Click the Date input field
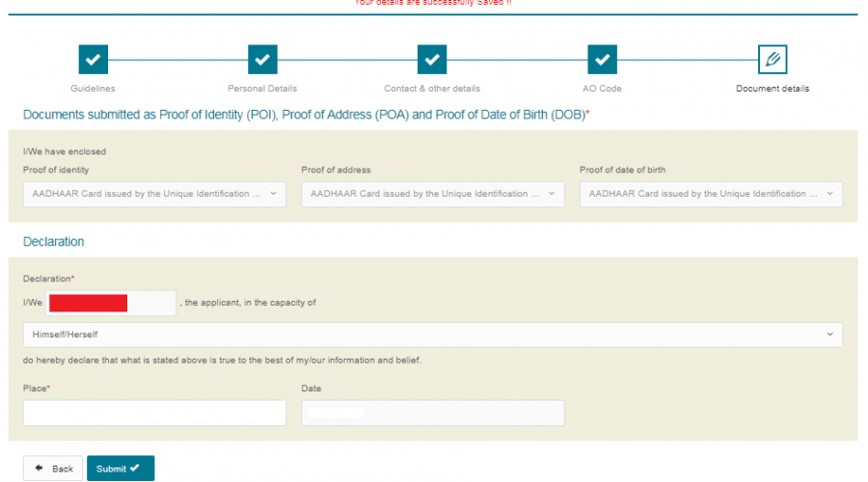Screen dimensions: 868x482 point(433,413)
